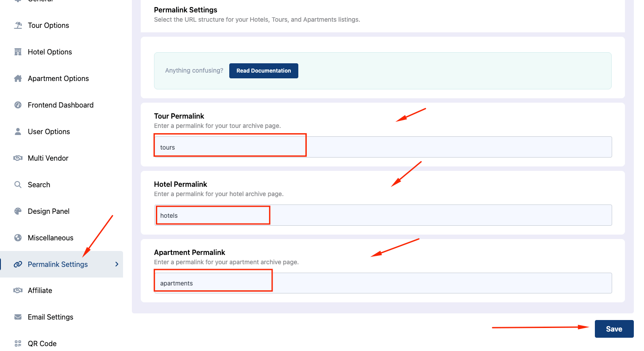Screen dimensions: 644x351
Task: Click into the Hotel Permalink text field
Action: [x=383, y=215]
